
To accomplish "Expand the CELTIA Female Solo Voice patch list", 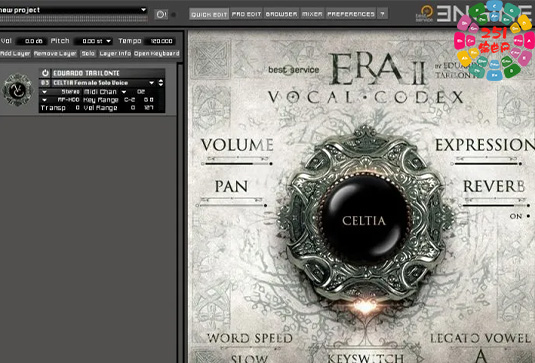I will click(151, 83).
